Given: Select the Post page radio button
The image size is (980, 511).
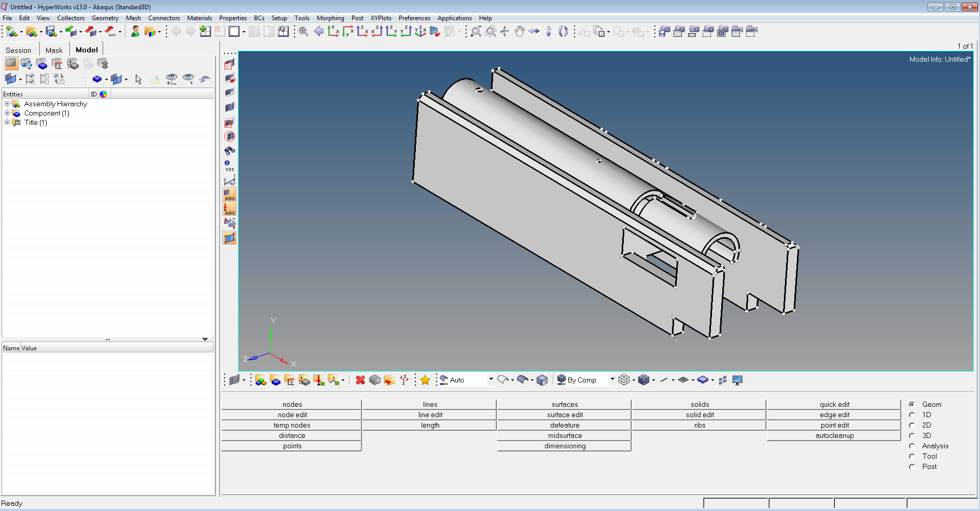Looking at the screenshot, I should point(912,466).
